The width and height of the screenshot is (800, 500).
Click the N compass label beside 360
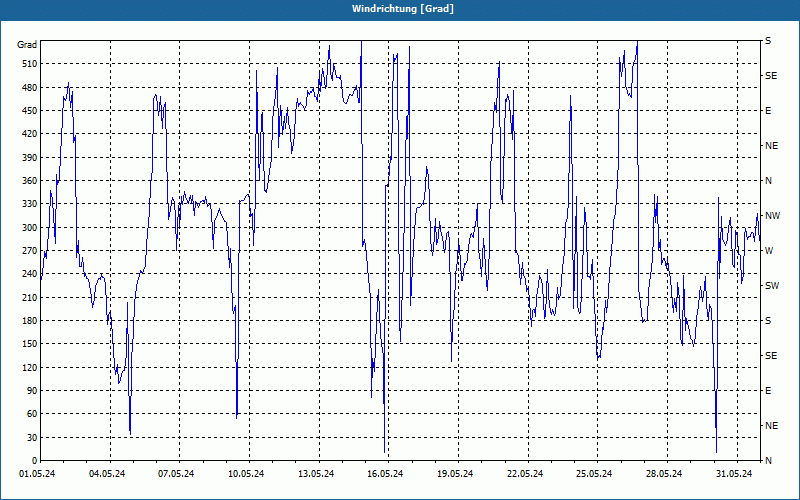[769, 181]
